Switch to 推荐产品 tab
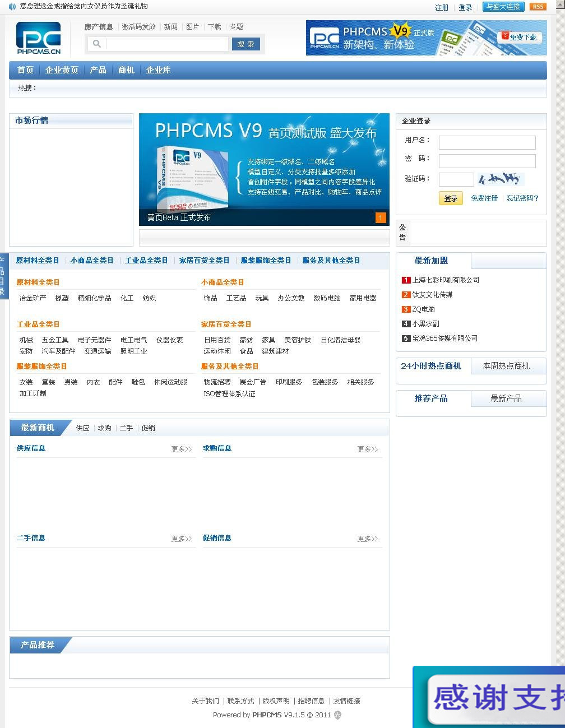This screenshot has height=728, width=565. pos(431,398)
